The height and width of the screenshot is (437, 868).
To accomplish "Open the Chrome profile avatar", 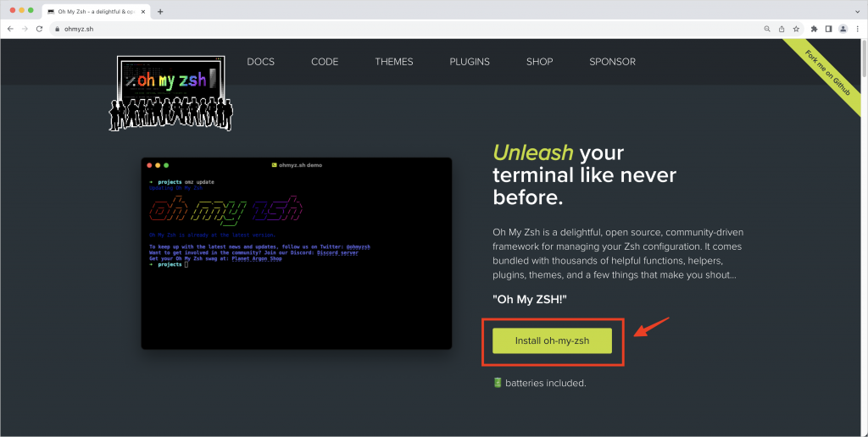I will point(843,29).
